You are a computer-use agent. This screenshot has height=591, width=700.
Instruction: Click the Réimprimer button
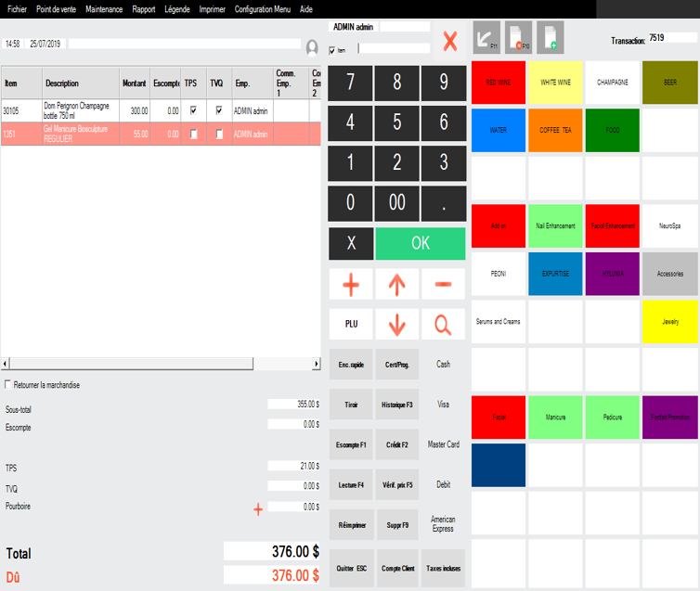click(352, 525)
